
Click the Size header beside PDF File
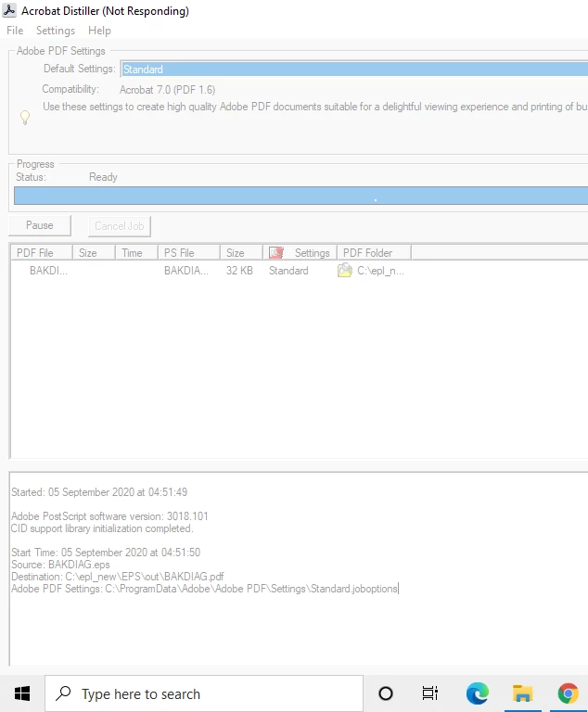(93, 252)
